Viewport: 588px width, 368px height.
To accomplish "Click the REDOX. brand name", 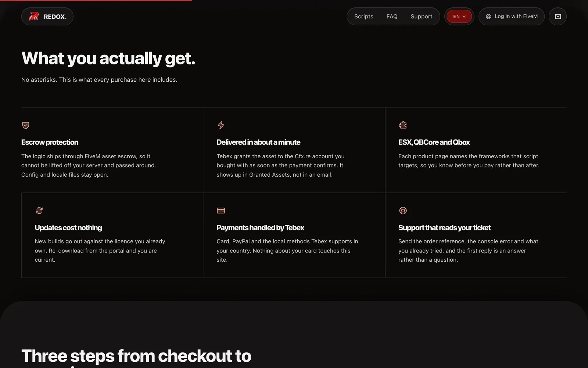I will pyautogui.click(x=55, y=17).
